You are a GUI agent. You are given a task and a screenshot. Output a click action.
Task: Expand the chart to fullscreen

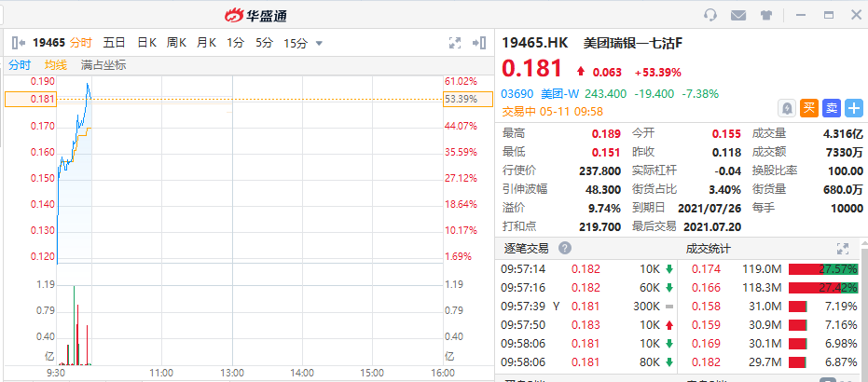click(x=455, y=42)
